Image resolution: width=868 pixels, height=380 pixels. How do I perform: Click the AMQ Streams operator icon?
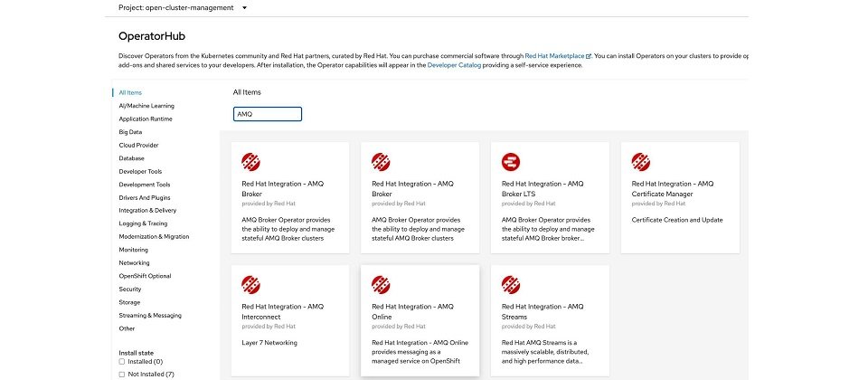point(511,285)
